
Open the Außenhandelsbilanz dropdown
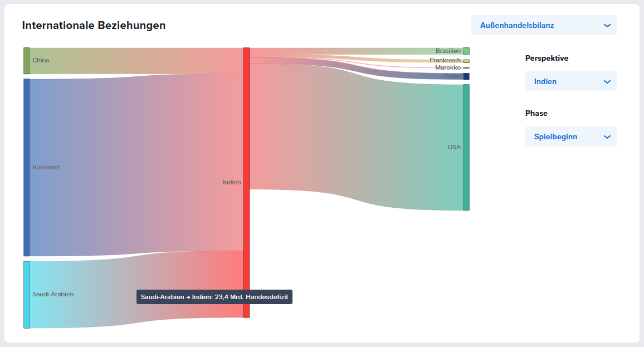[x=544, y=25]
